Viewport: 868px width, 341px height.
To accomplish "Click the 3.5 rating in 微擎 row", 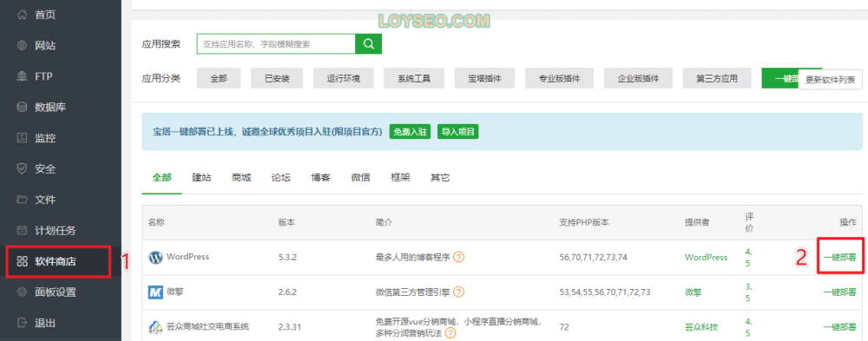I will coord(748,292).
